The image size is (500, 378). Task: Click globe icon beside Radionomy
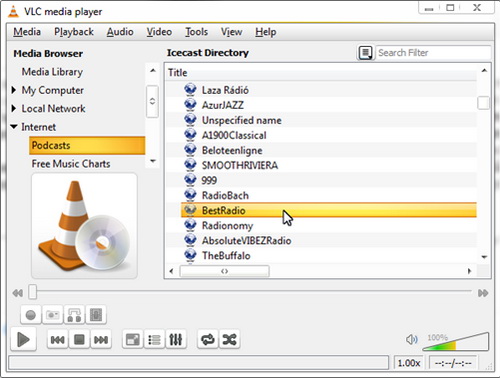tap(190, 225)
